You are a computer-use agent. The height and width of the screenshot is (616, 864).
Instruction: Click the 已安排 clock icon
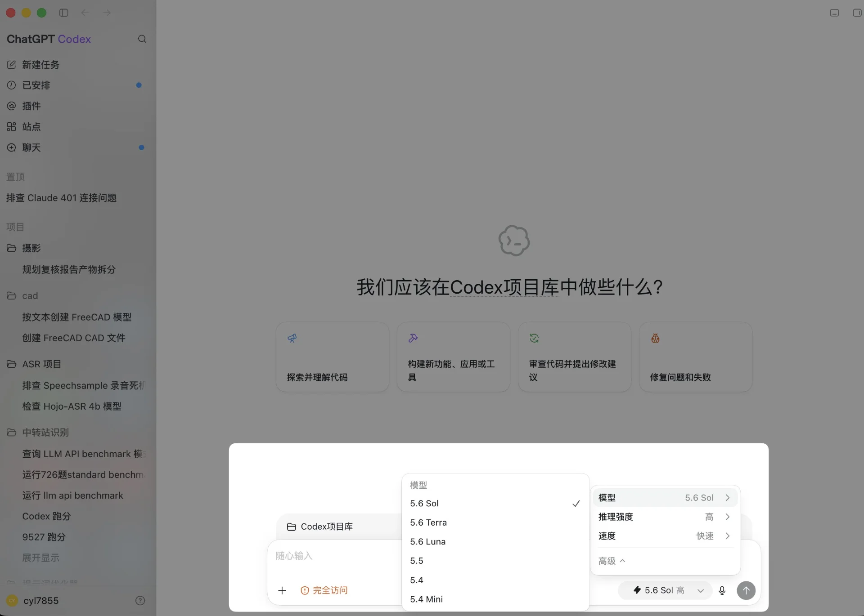coord(12,85)
